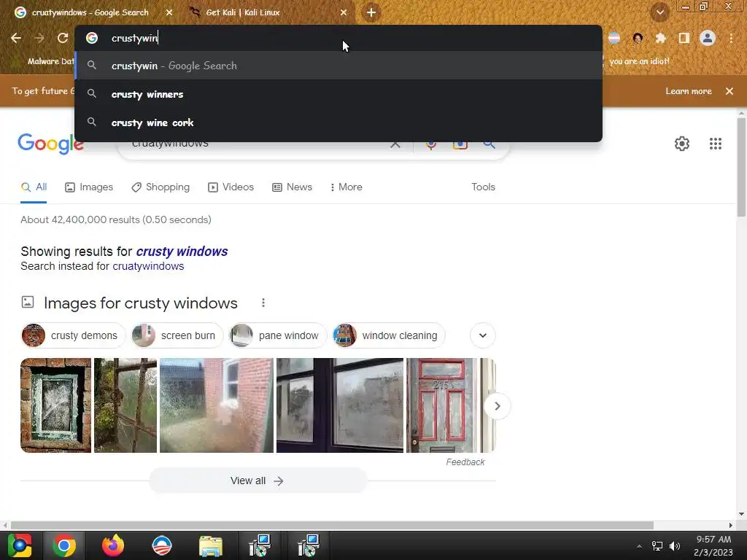Click the browser forward arrow

[x=39, y=38]
